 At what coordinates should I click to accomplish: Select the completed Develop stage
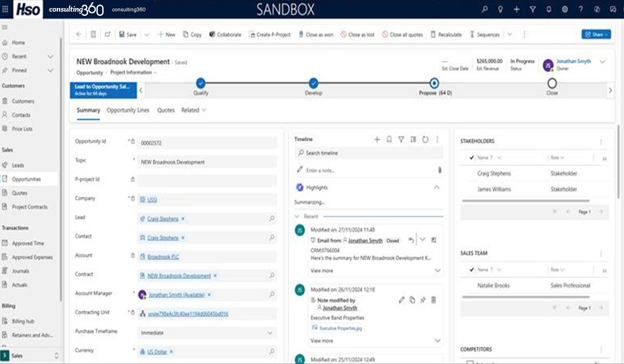click(x=313, y=83)
